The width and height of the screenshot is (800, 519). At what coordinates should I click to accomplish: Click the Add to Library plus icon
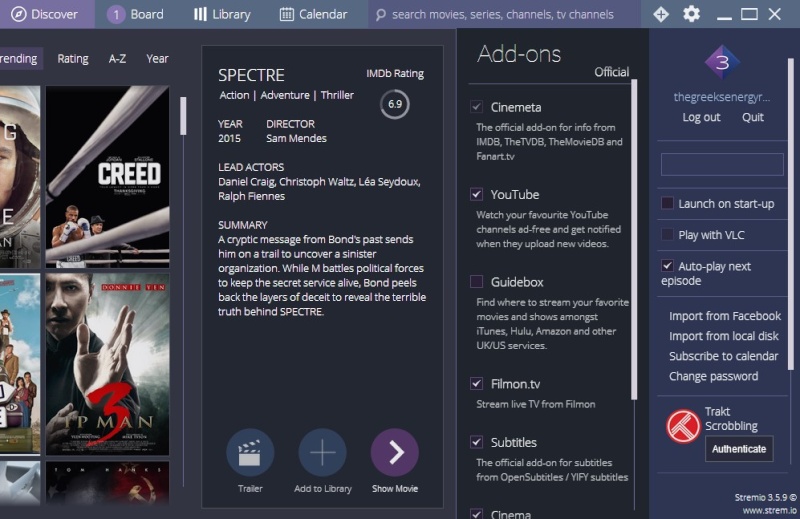point(322,452)
